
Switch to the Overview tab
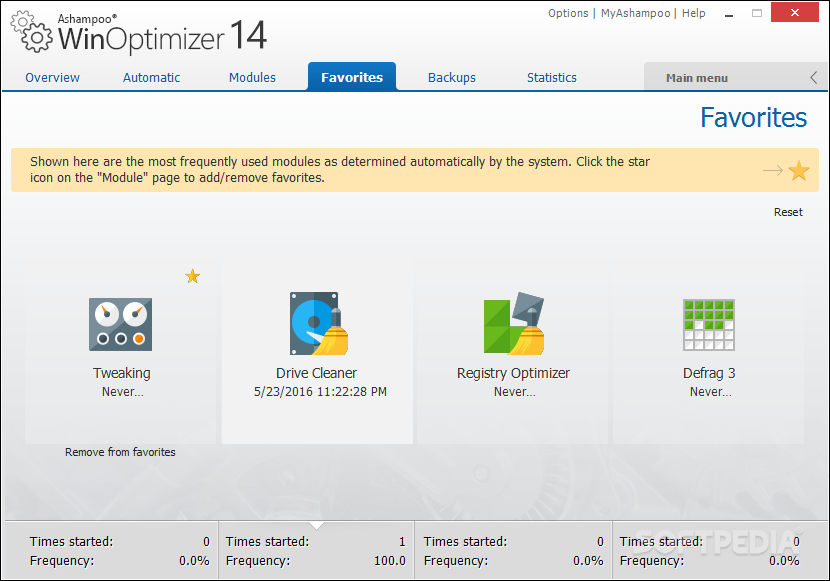tap(52, 77)
